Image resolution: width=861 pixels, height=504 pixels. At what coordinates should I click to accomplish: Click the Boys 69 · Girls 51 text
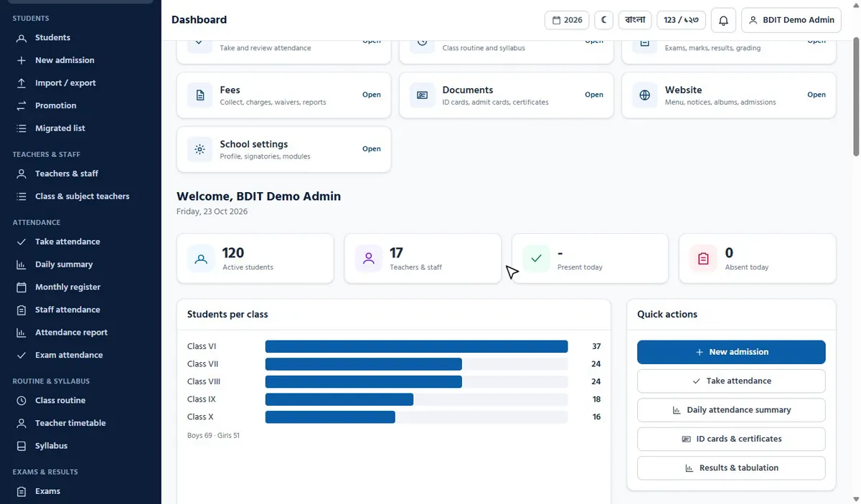pos(213,435)
